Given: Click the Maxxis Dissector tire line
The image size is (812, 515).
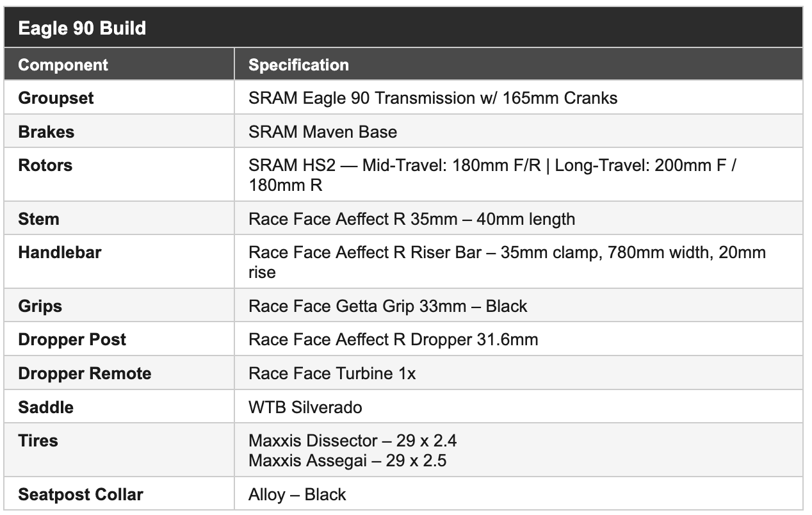Looking at the screenshot, I should pyautogui.click(x=352, y=441).
